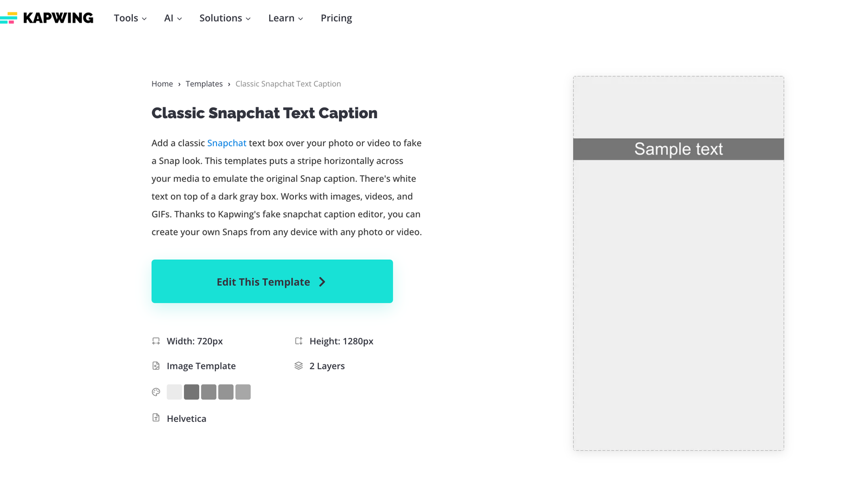Click the Image Template file icon

156,365
